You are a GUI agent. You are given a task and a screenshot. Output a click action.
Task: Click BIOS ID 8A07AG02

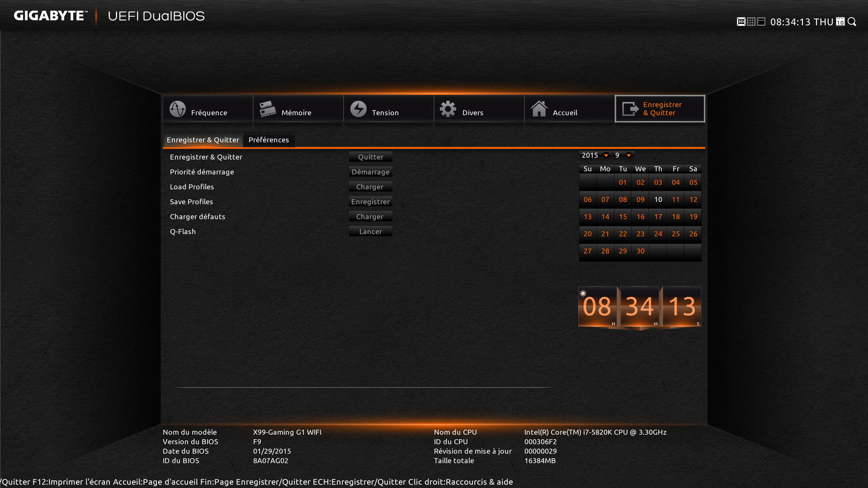[x=270, y=460]
